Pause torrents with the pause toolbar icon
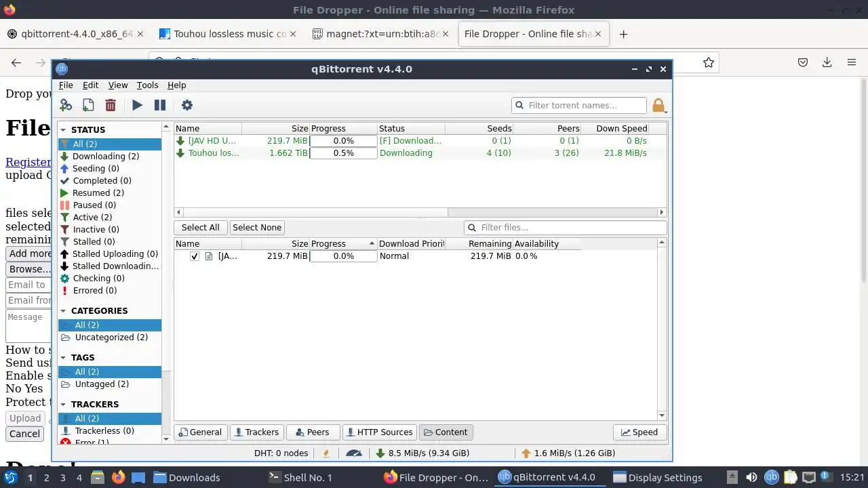 (x=160, y=105)
